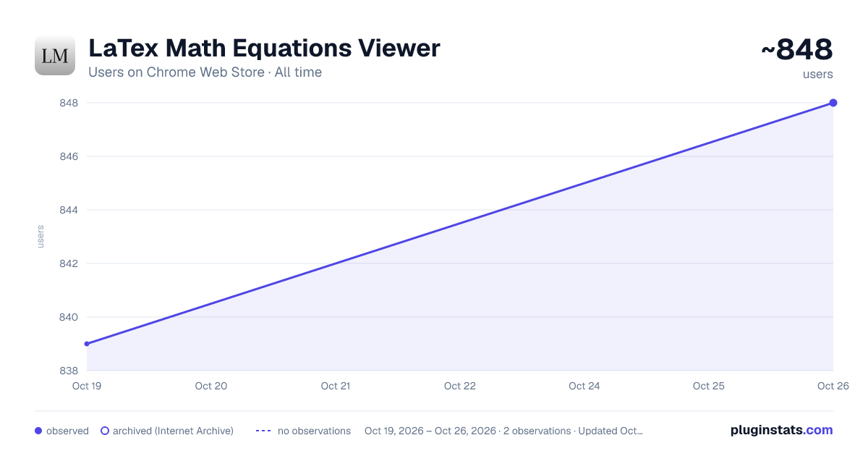868x456 pixels.
Task: Click the archived (Internet Archive) legend circle
Action: click(105, 431)
